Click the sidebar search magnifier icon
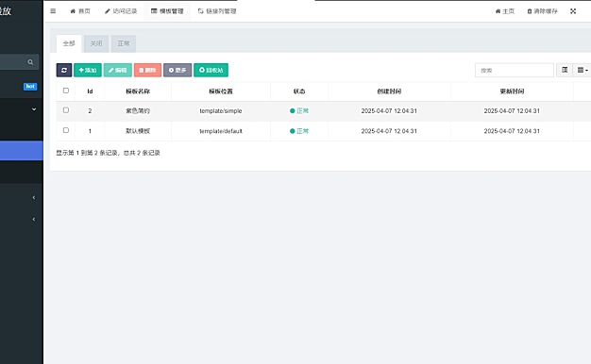Image resolution: width=591 pixels, height=364 pixels. click(30, 62)
